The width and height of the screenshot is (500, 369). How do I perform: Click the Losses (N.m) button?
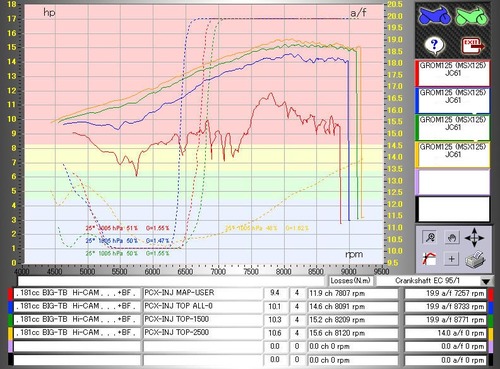[x=351, y=281]
